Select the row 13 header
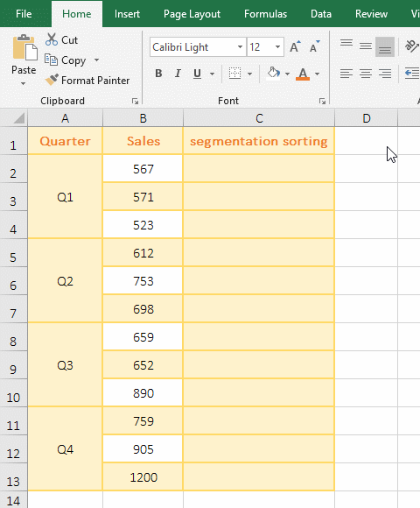This screenshot has height=508, width=420. point(13,477)
